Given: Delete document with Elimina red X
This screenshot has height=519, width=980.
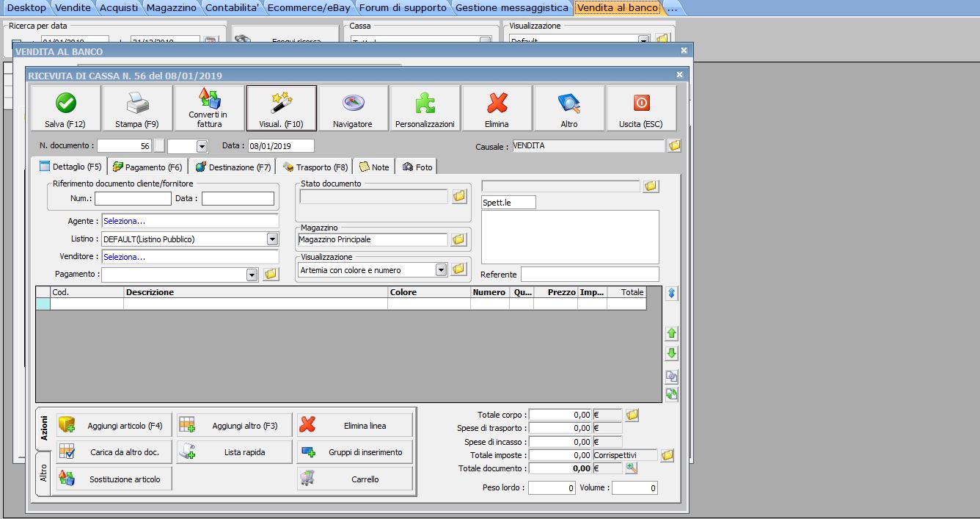Looking at the screenshot, I should click(x=497, y=108).
